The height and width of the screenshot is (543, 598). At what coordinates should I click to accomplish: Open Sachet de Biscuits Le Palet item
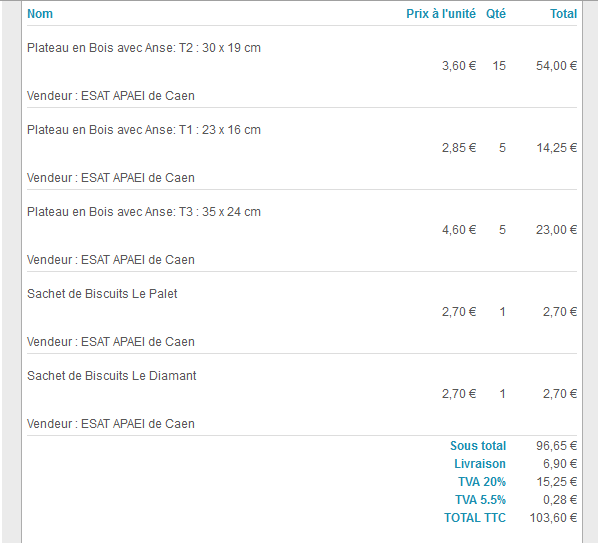pyautogui.click(x=102, y=294)
